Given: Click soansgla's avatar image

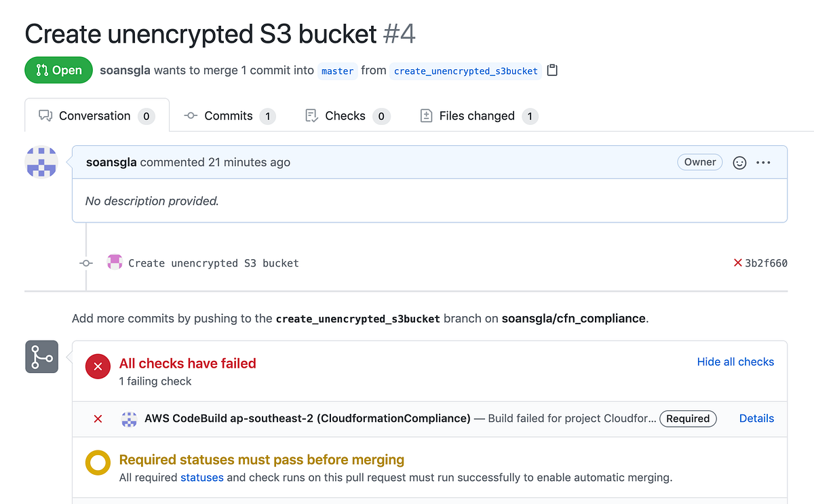Looking at the screenshot, I should [x=41, y=162].
